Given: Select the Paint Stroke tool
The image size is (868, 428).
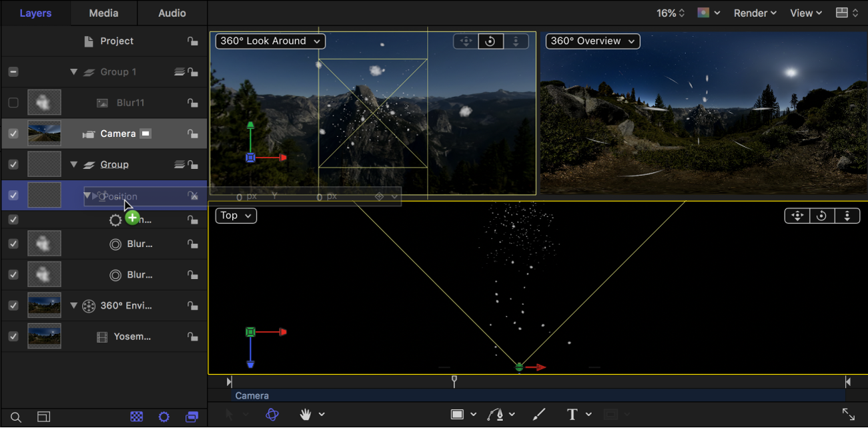Looking at the screenshot, I should [x=539, y=415].
